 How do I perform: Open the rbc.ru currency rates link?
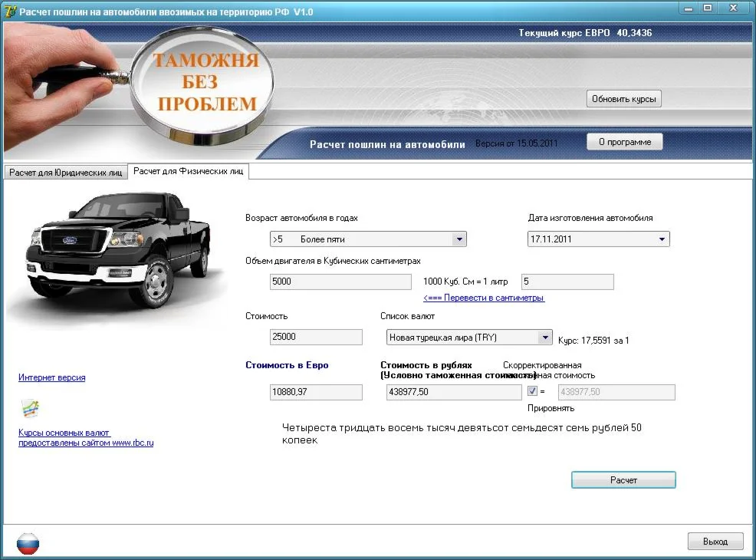click(86, 438)
